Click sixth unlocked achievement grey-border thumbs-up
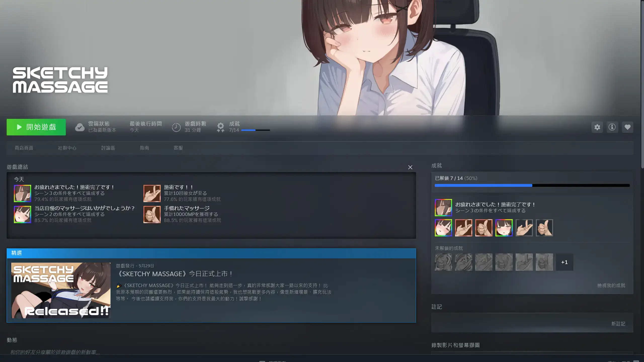Image resolution: width=644 pixels, height=362 pixels. [544, 228]
